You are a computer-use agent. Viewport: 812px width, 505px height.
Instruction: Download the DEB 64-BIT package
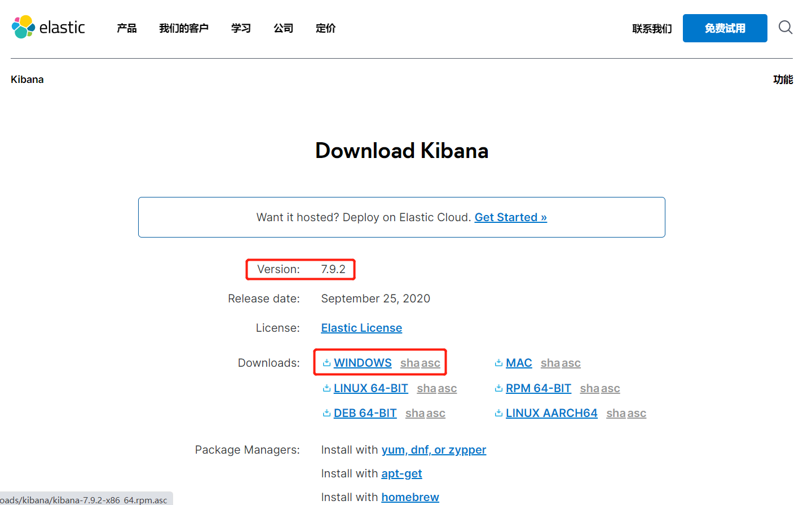[365, 413]
